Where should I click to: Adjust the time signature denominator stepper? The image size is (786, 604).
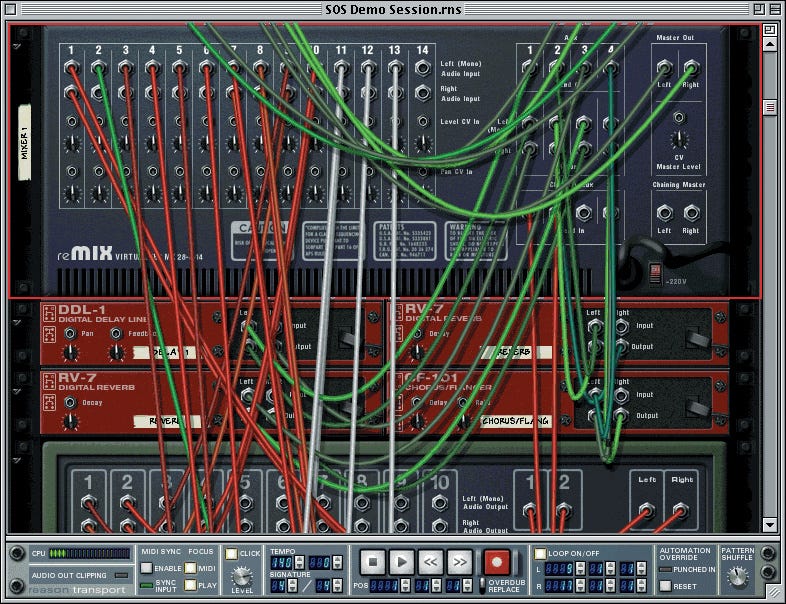pos(336,585)
